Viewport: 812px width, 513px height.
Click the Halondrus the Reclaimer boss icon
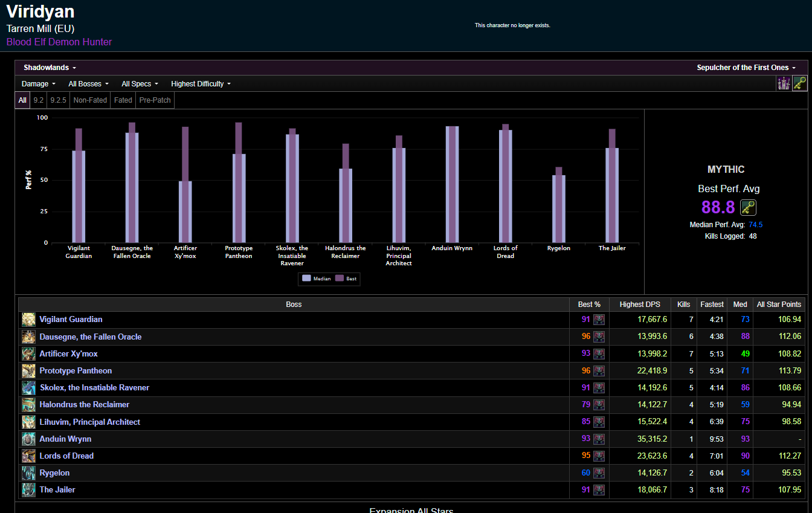point(28,404)
